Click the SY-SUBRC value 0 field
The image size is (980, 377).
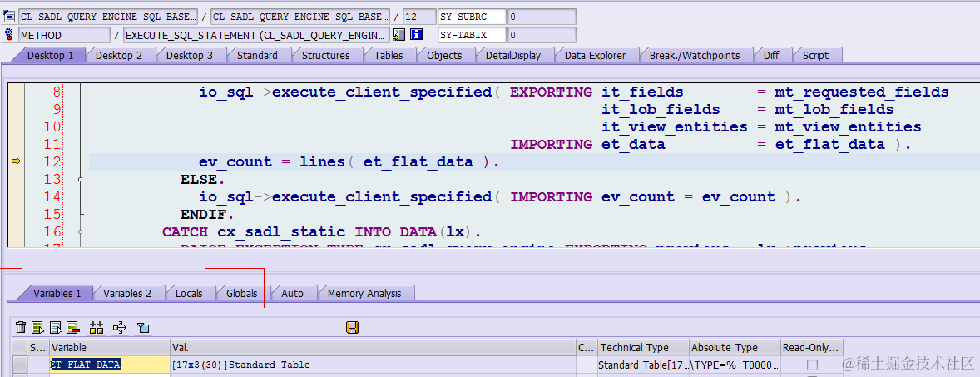(x=542, y=17)
